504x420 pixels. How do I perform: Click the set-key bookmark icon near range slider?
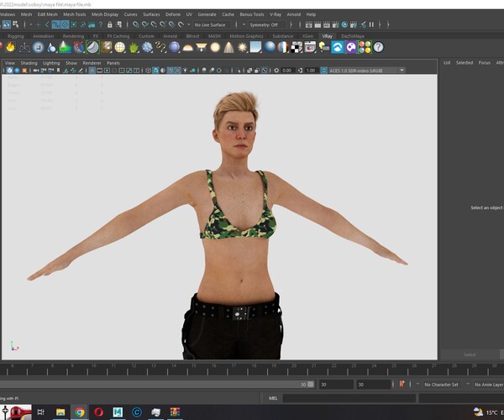[x=402, y=384]
